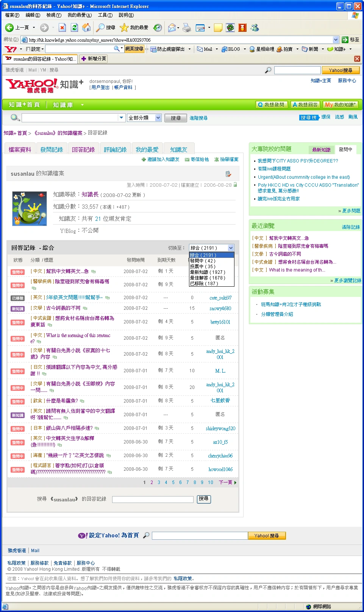Go to page 5 of answer records
The width and height of the screenshot is (364, 612).
(173, 482)
